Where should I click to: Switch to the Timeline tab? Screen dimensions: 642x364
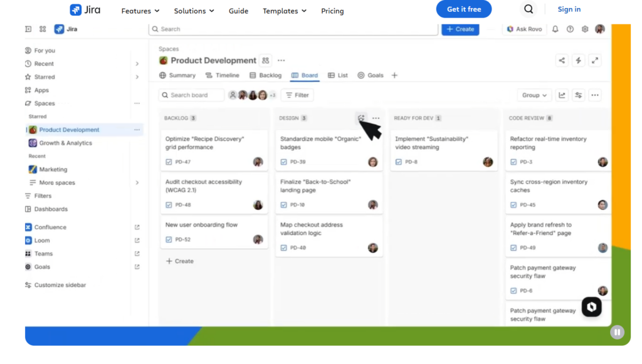(x=223, y=75)
